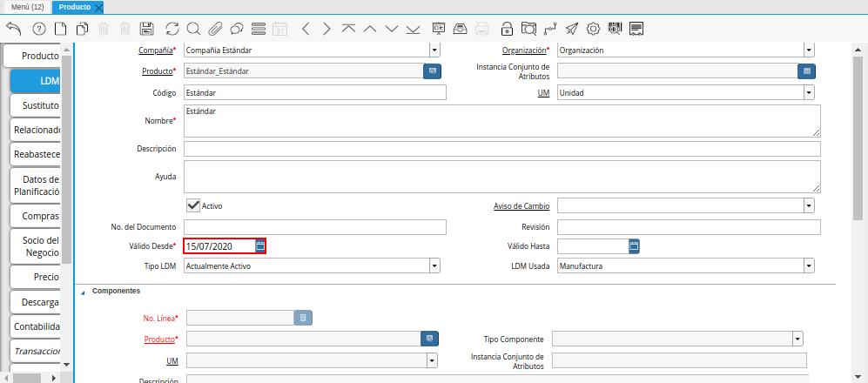Open the Válido Desde calendar picker
The height and width of the screenshot is (383, 868).
point(259,246)
